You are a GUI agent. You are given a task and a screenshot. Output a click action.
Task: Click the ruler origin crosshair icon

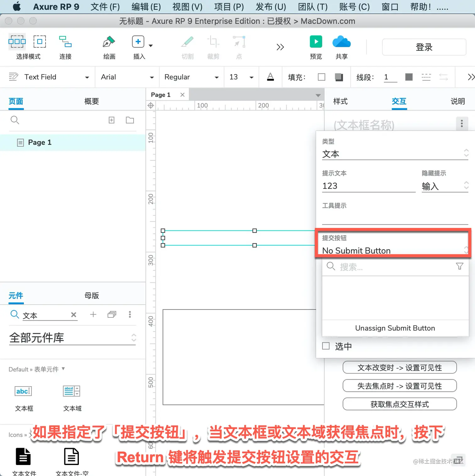[151, 105]
